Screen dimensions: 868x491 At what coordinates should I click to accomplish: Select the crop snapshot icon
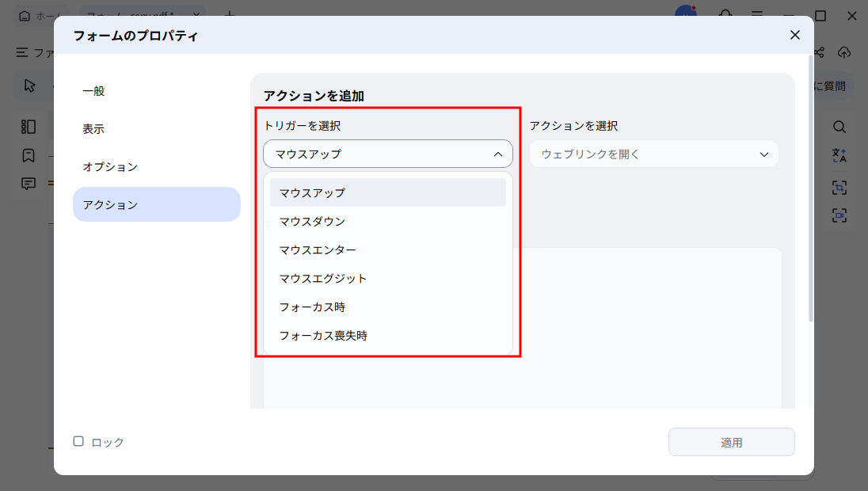pyautogui.click(x=839, y=187)
